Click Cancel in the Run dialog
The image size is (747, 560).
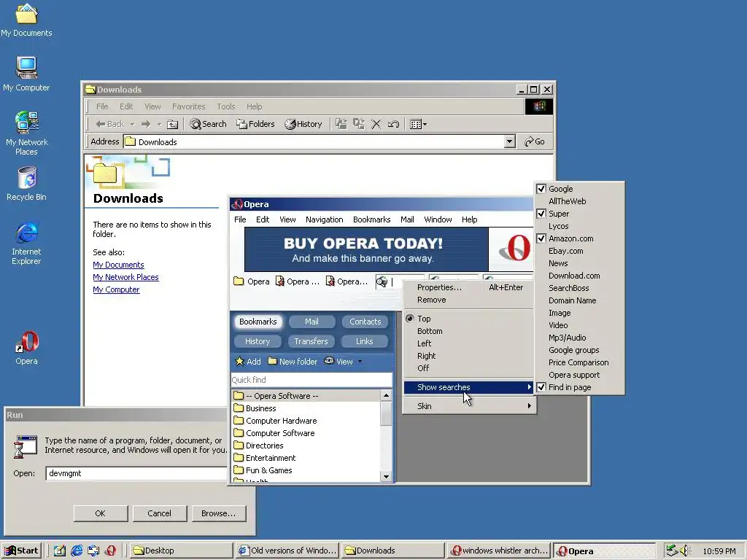click(160, 513)
